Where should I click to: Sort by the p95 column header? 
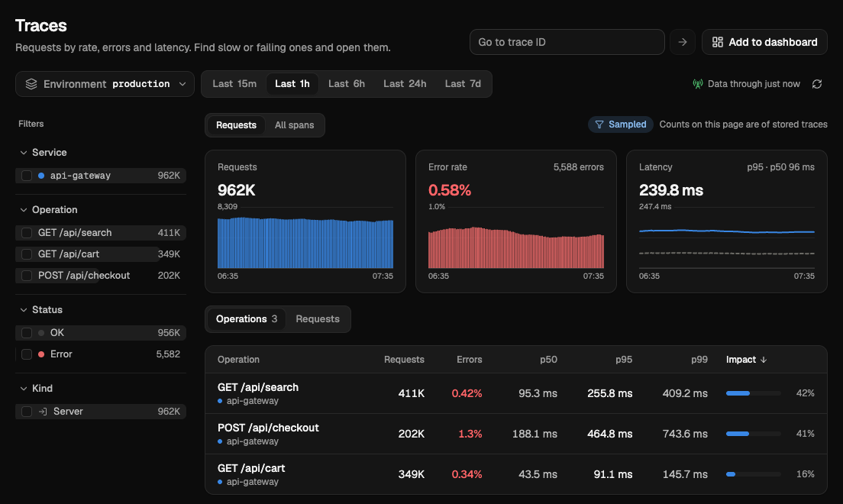pos(624,360)
